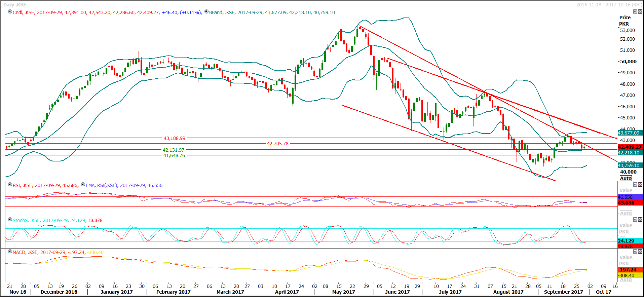Click the clock icon before EMA, RSI label
The image size is (644, 297).
coord(83,185)
